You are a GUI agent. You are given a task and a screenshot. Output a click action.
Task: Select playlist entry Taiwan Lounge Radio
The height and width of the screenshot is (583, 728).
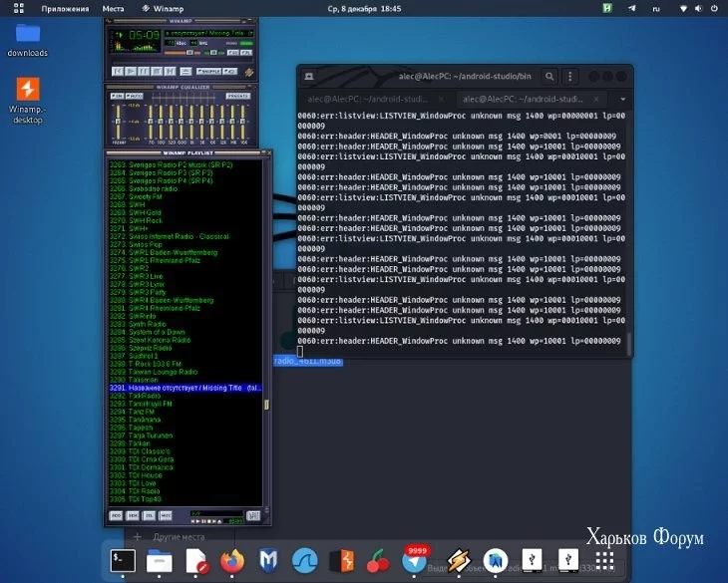coord(185,372)
